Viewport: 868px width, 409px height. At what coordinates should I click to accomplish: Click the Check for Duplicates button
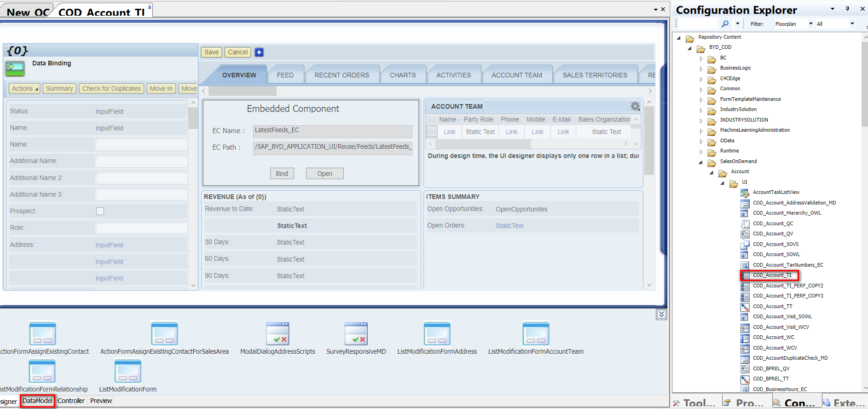coord(111,88)
